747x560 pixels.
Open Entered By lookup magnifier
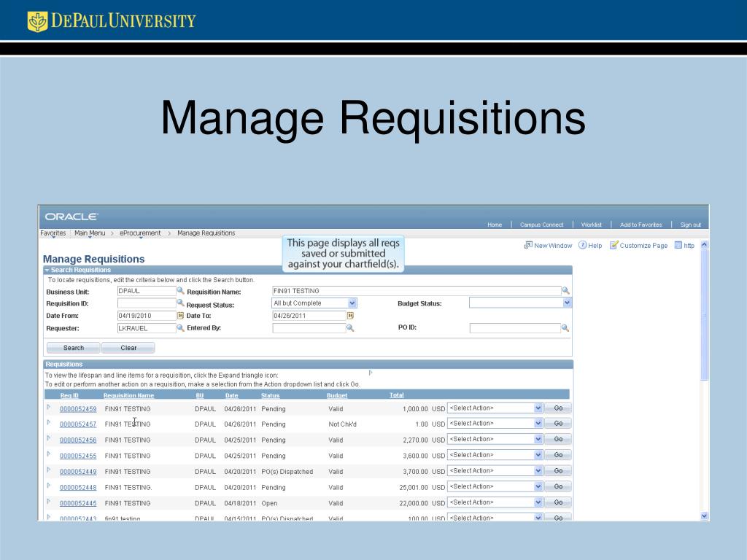click(x=350, y=327)
